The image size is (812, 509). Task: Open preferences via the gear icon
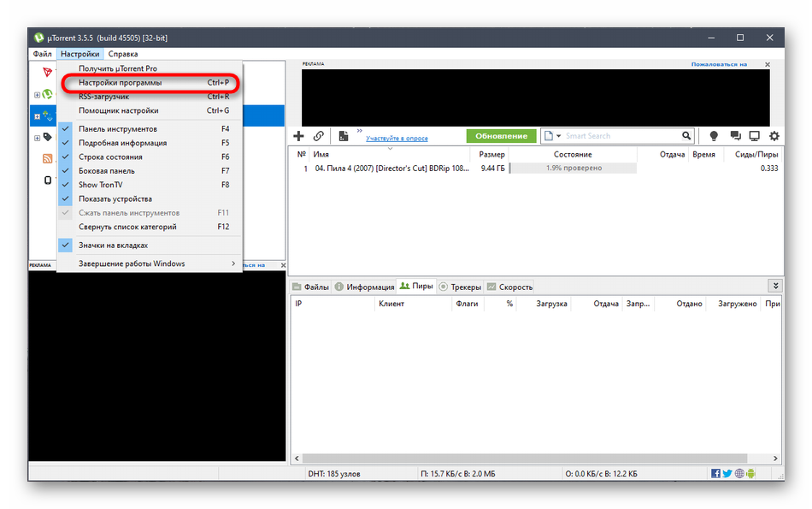(x=774, y=136)
